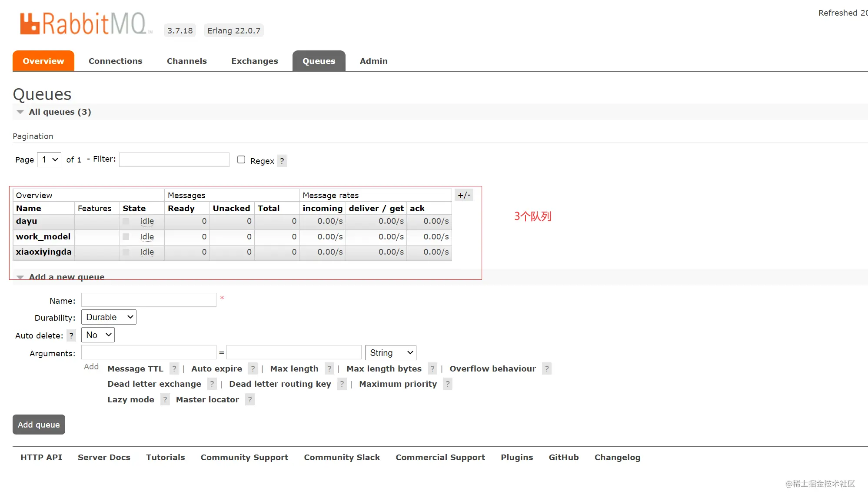The height and width of the screenshot is (501, 868).
Task: Switch to the Channels tab
Action: pyautogui.click(x=187, y=61)
